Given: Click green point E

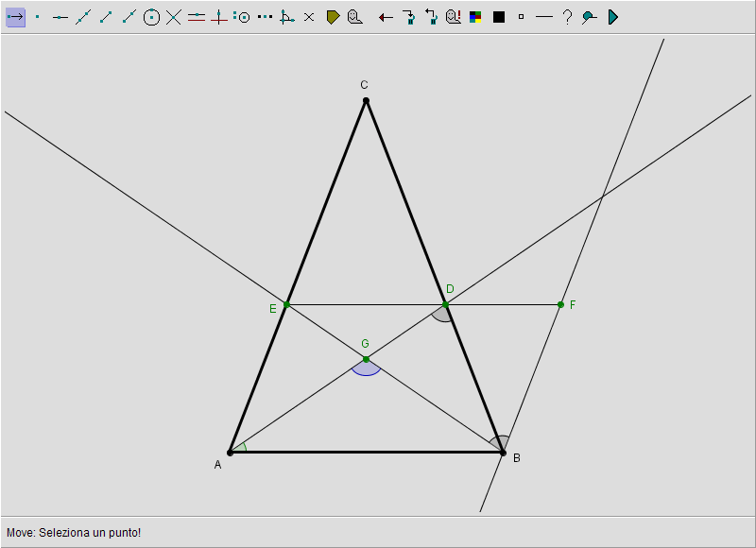Looking at the screenshot, I should point(286,304).
